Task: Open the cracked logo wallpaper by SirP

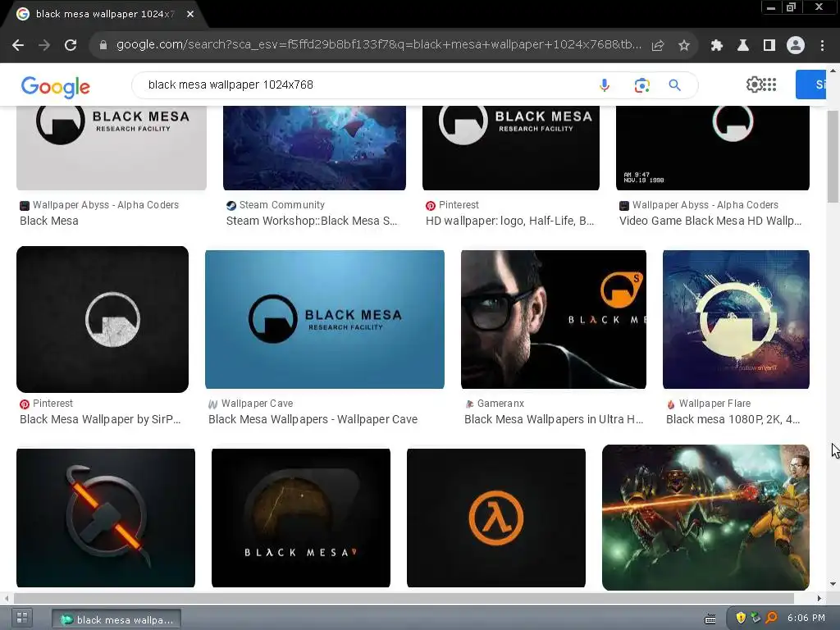Action: (x=103, y=319)
